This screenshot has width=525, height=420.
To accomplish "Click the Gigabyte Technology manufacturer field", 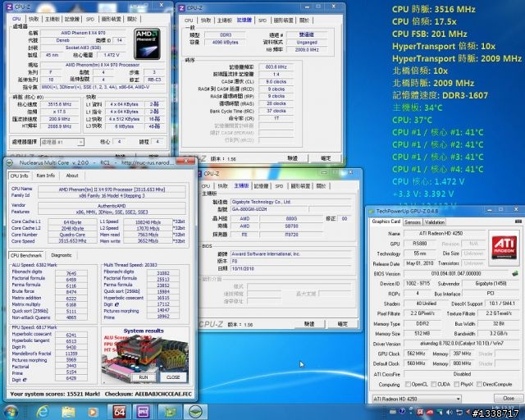I will click(x=291, y=202).
